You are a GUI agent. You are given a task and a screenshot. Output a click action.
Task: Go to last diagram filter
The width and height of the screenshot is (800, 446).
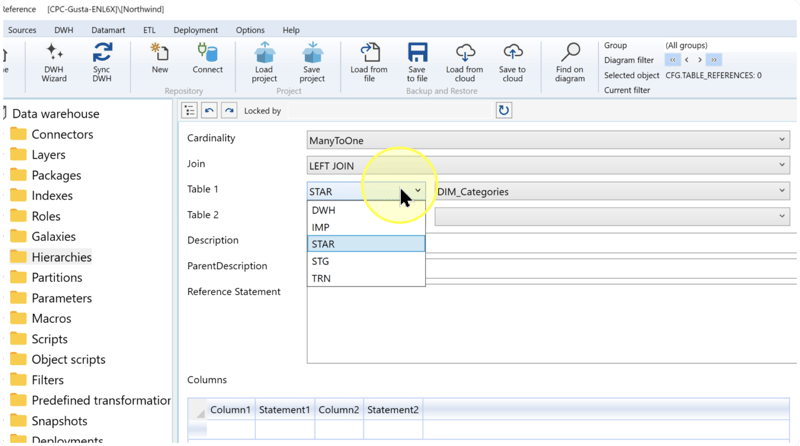pos(714,60)
